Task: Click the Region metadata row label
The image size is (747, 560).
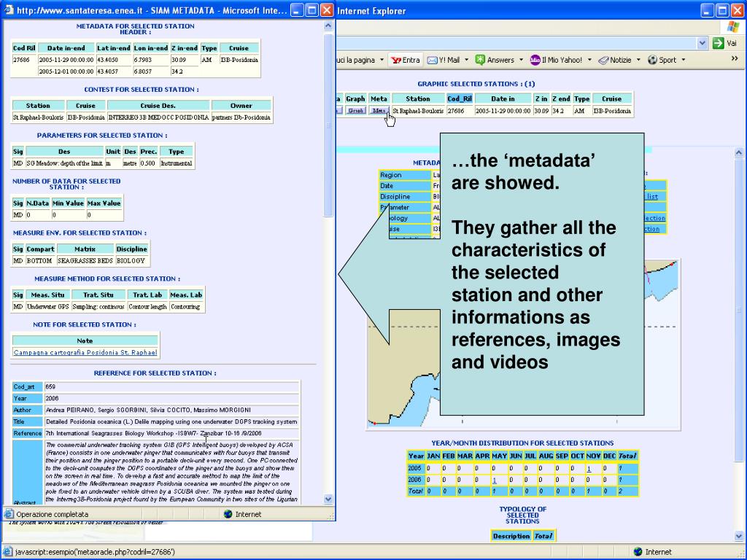Action: point(405,175)
